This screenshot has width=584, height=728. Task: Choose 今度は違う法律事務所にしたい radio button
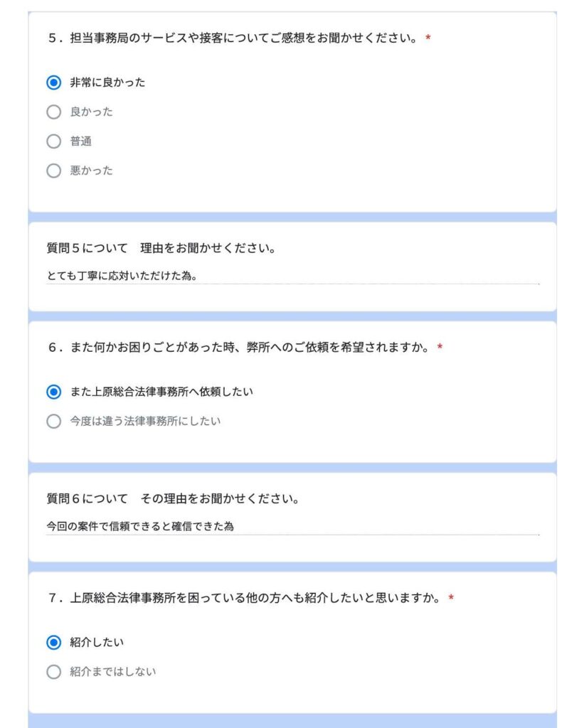pyautogui.click(x=53, y=422)
